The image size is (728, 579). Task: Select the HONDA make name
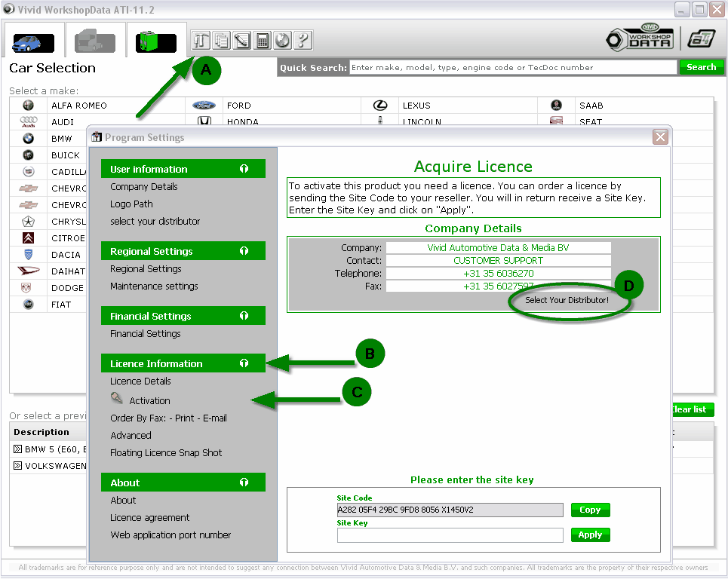pyautogui.click(x=242, y=121)
